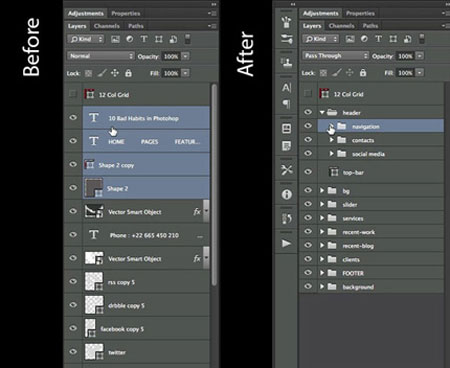This screenshot has height=368, width=450.
Task: Switch to Properties tab in After panel
Action: click(x=360, y=13)
